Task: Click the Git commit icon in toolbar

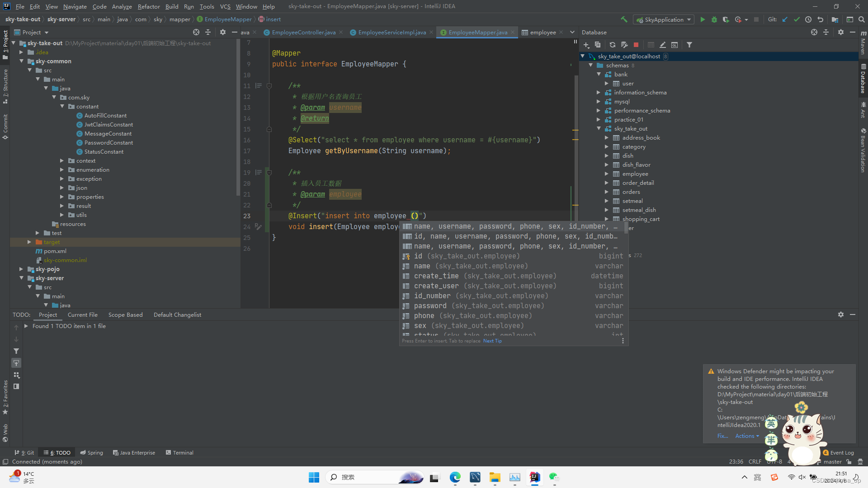Action: (797, 20)
